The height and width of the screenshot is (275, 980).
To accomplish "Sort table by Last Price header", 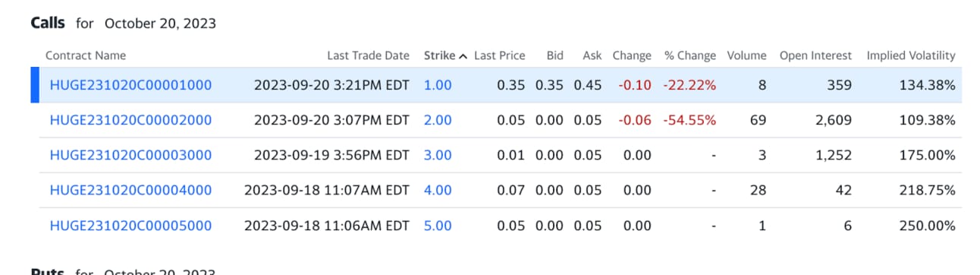I will tap(500, 55).
